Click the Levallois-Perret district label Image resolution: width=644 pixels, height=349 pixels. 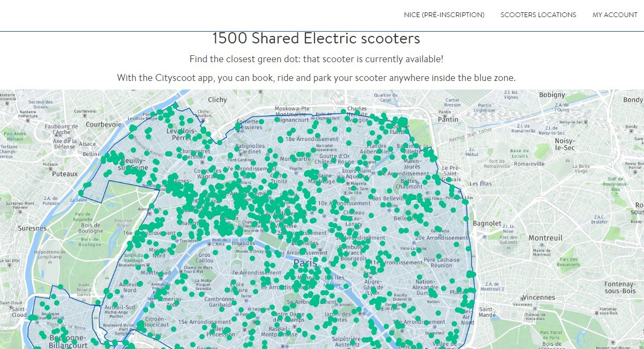[182, 134]
